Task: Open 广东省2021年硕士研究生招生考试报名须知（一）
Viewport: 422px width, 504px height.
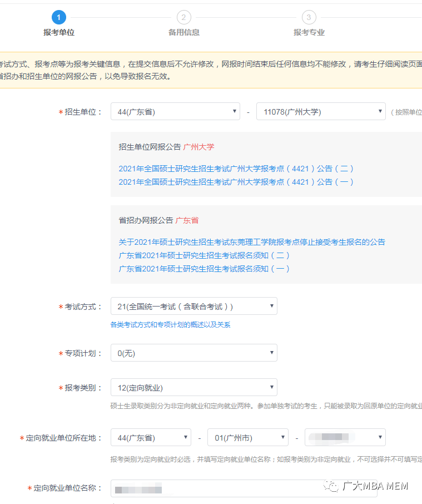Action: 204,269
